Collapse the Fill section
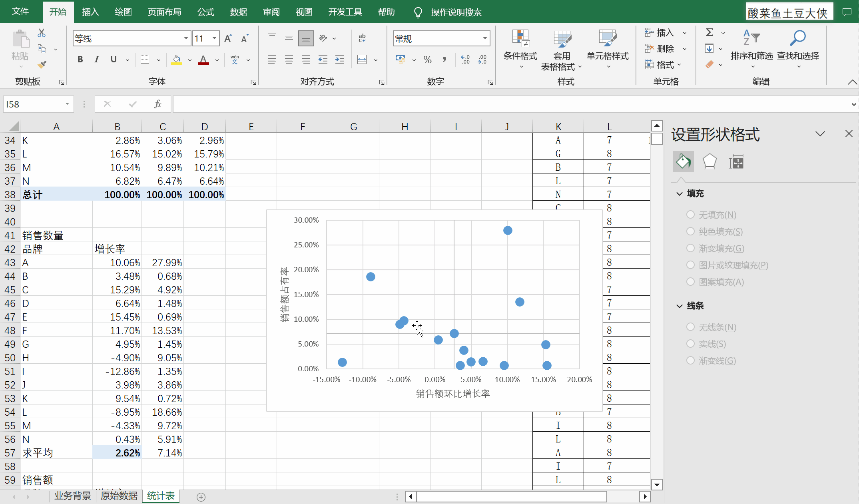Viewport: 859px width, 504px height. click(680, 193)
